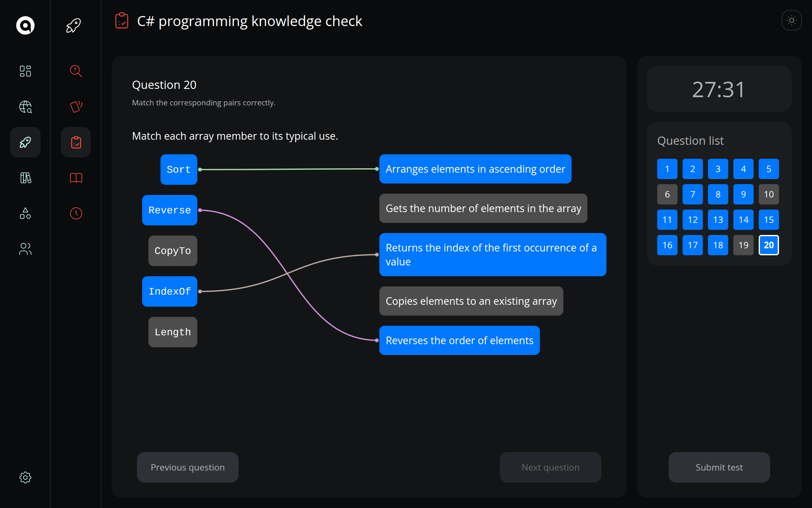Screen dimensions: 812x508
Task: Jump to question 12 in list
Action: [x=692, y=220]
